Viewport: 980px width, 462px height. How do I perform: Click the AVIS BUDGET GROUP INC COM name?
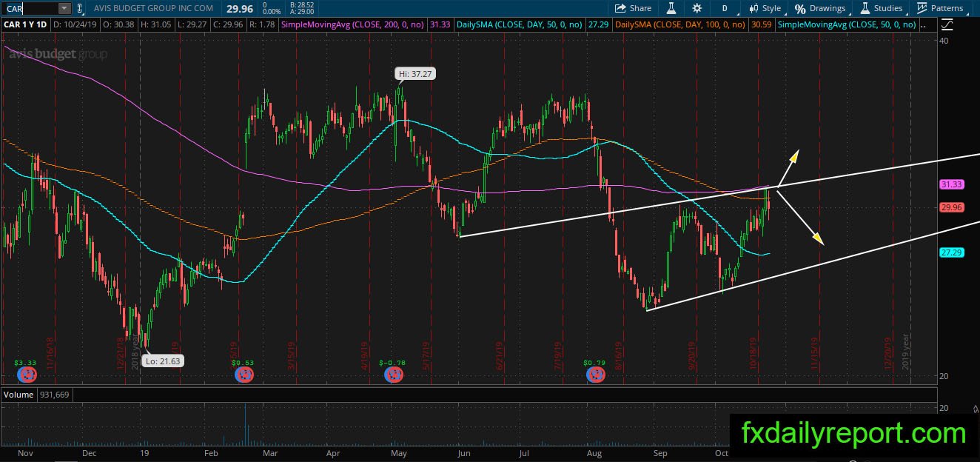[154, 8]
